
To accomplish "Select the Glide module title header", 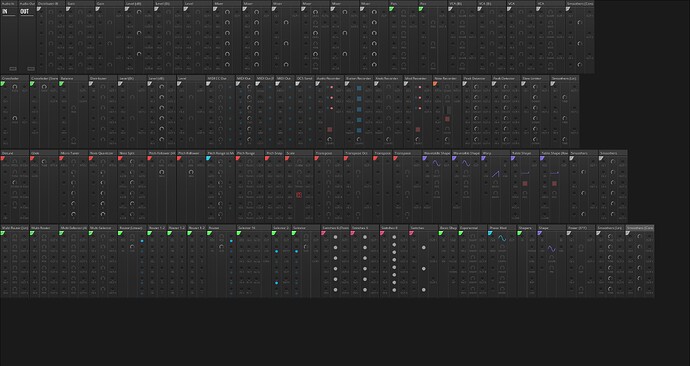I will [44, 153].
